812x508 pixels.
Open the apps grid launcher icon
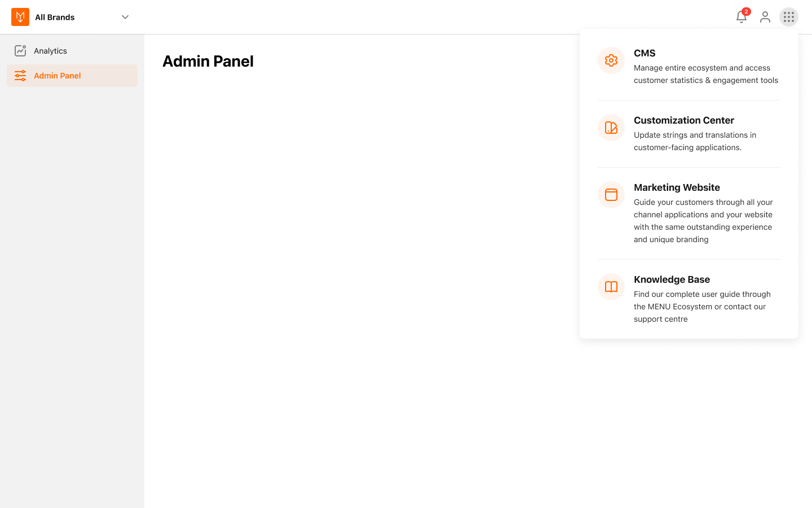789,17
